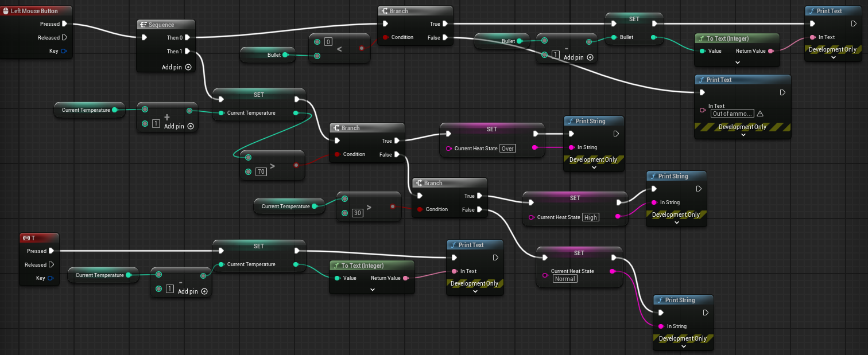Click the Condition pin on the top Branch node
The width and height of the screenshot is (868, 355).
point(386,37)
